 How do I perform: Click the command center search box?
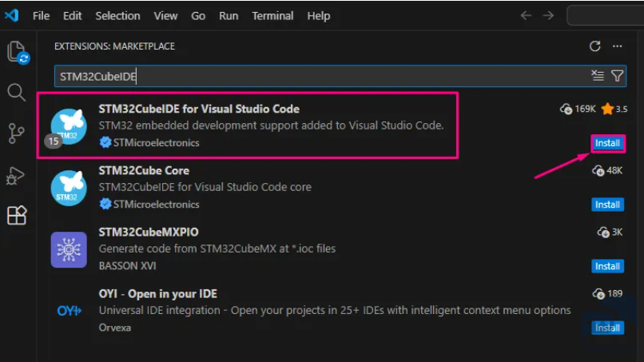[606, 16]
